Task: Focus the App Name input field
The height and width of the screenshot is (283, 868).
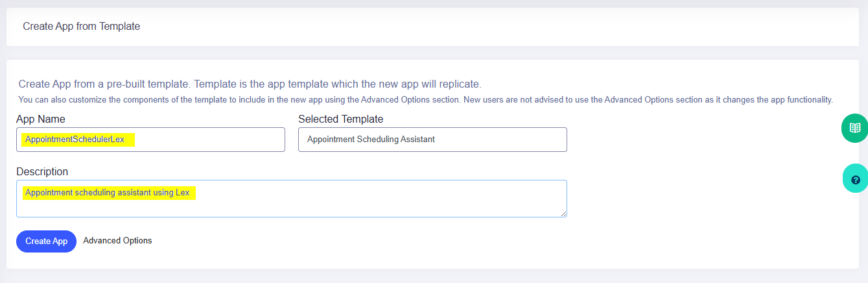Action: tap(150, 140)
